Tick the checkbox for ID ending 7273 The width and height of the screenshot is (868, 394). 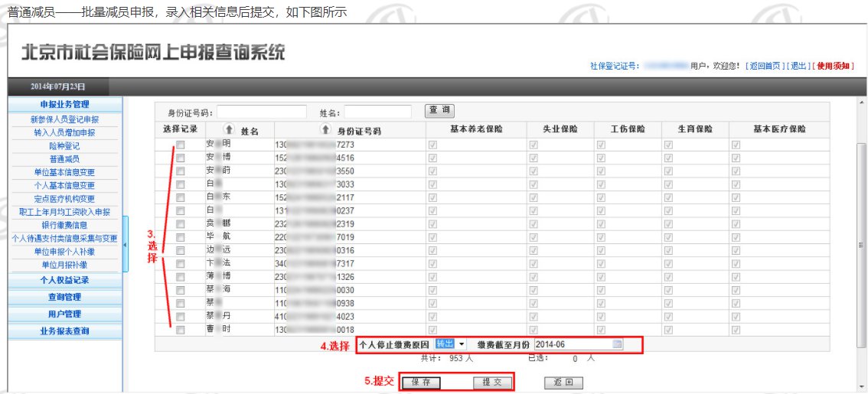pyautogui.click(x=181, y=145)
